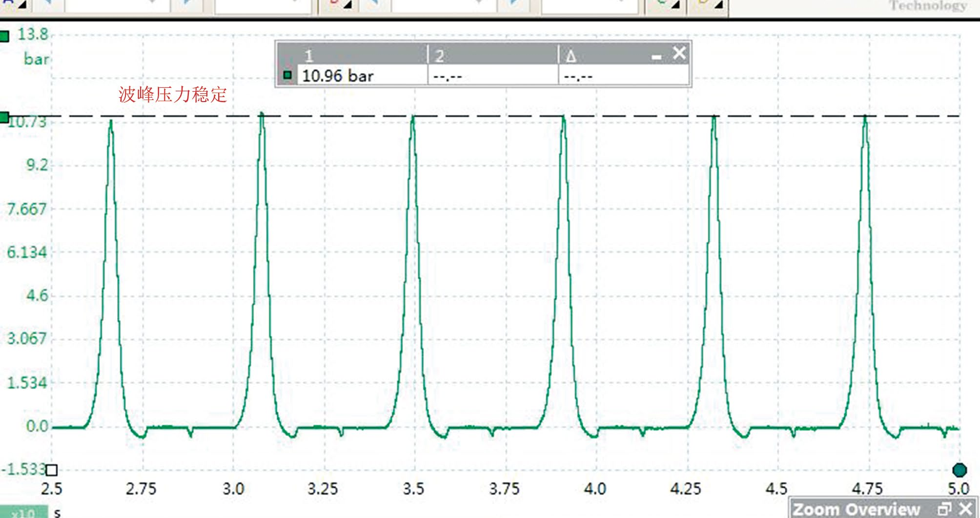This screenshot has height=518, width=980.
Task: Click the 4.5 time axis label
Action: pyautogui.click(x=776, y=489)
